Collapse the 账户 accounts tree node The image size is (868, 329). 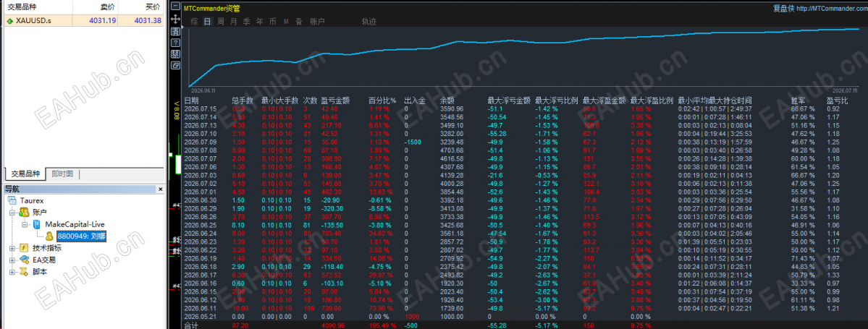click(x=12, y=213)
